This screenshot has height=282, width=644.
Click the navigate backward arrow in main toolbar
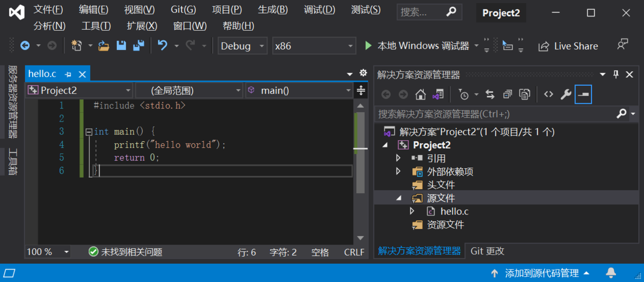(25, 46)
